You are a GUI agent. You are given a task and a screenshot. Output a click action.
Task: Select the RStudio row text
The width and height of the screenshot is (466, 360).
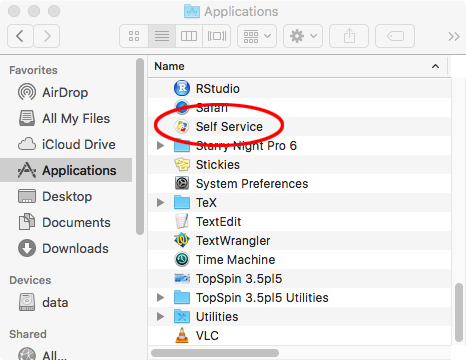tap(217, 89)
